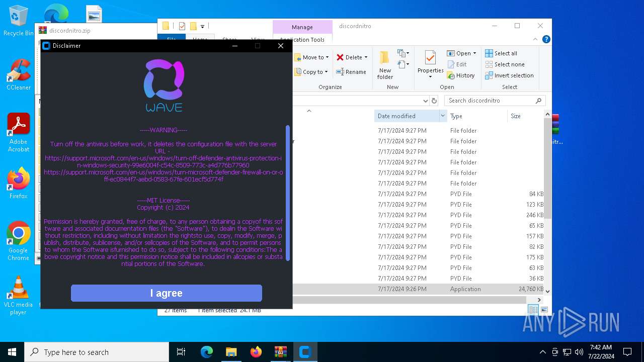Select the PYD File row sized 246 KB
The height and width of the screenshot is (362, 644).
point(419,215)
